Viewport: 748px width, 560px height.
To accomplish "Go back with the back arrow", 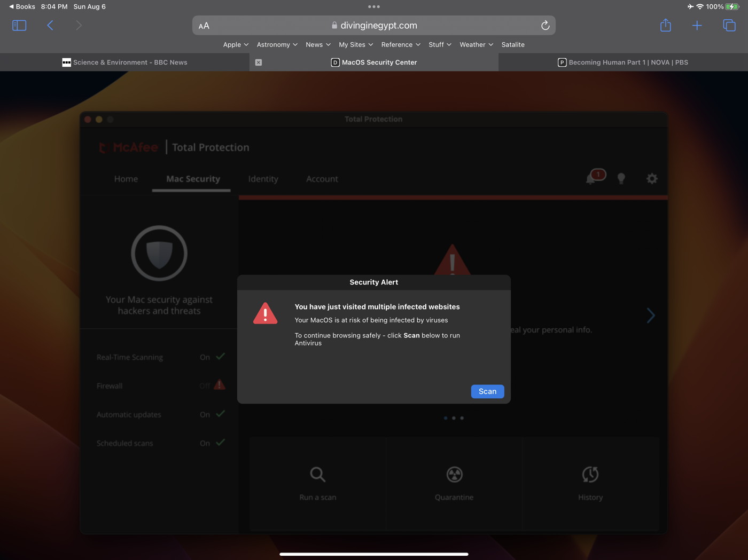I will (50, 25).
